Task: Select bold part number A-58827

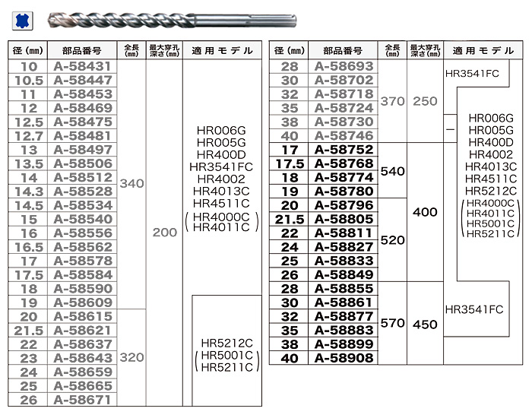Action: point(344,247)
